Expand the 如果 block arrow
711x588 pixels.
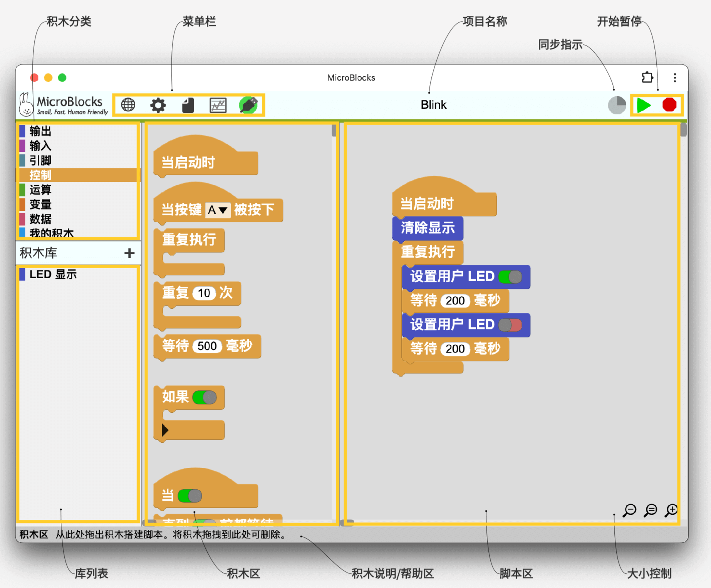[x=165, y=430]
